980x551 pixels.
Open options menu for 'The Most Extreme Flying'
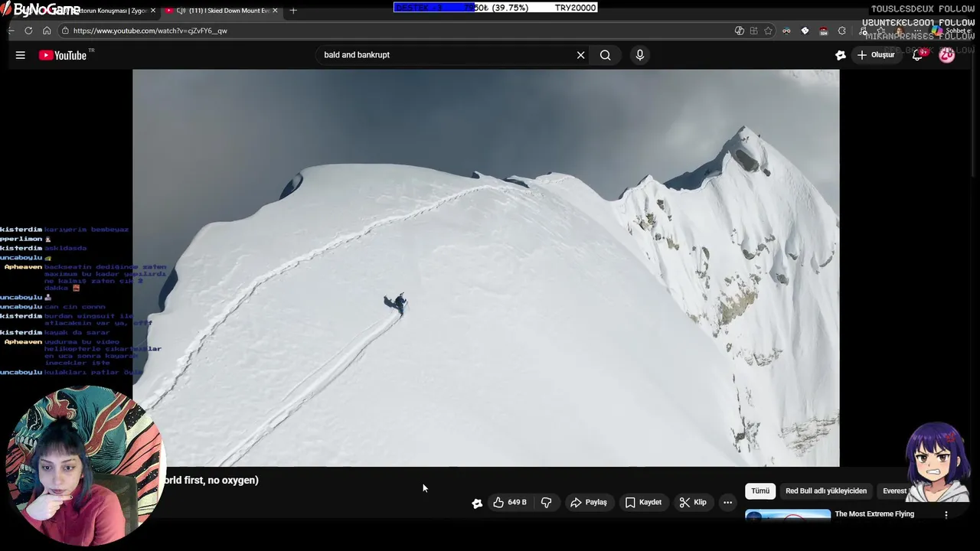[x=946, y=514]
